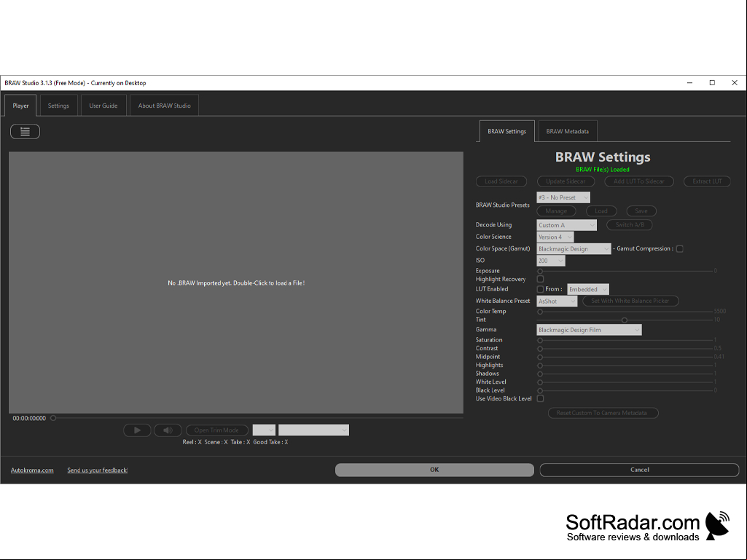The height and width of the screenshot is (560, 747).
Task: Click the Load Sidecar button
Action: pyautogui.click(x=501, y=181)
